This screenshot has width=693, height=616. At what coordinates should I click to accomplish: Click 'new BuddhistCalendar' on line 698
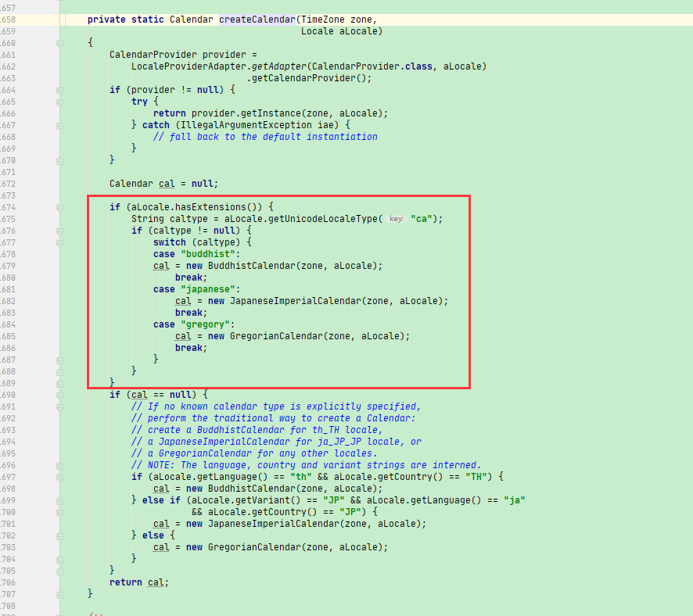click(x=240, y=489)
